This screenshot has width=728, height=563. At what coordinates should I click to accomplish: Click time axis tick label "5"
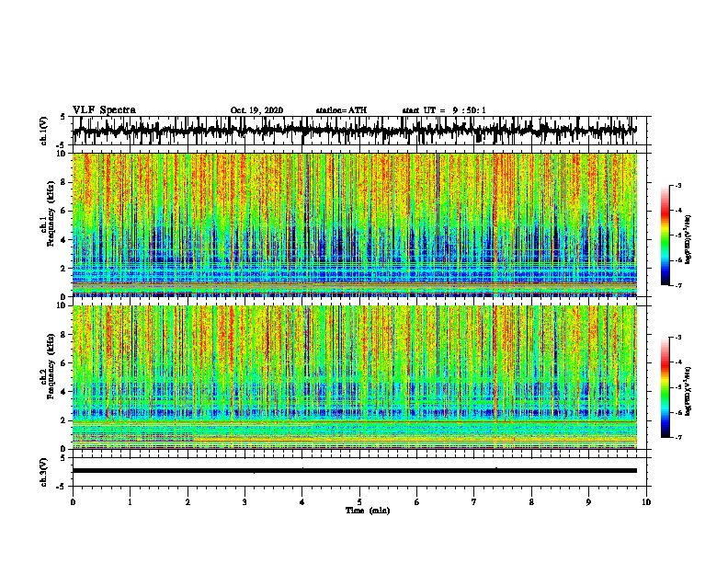click(x=359, y=502)
